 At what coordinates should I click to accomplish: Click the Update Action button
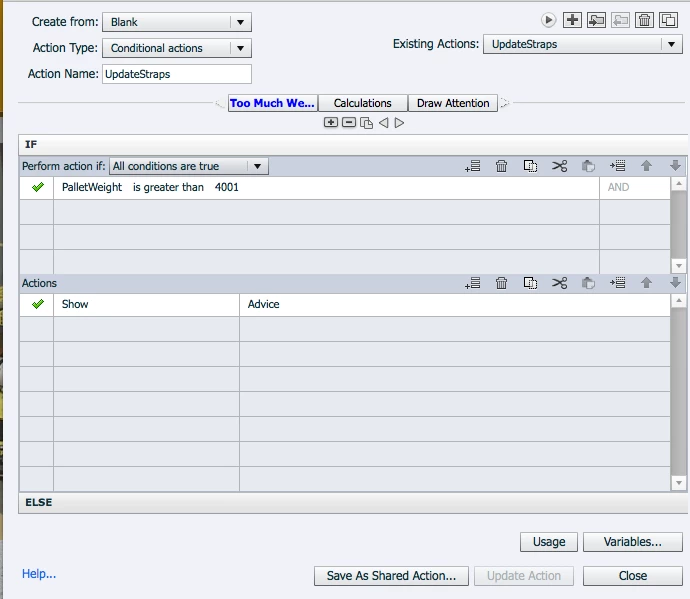pyautogui.click(x=524, y=576)
